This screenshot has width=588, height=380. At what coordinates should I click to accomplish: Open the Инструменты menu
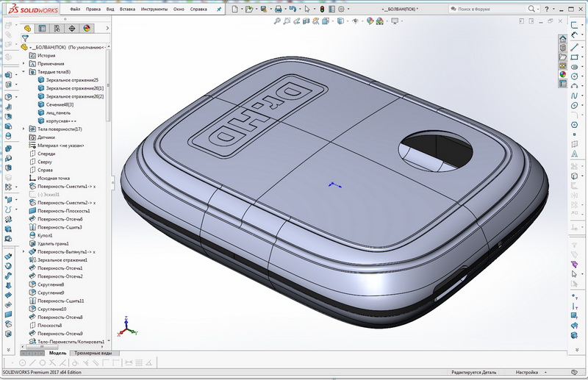point(154,9)
